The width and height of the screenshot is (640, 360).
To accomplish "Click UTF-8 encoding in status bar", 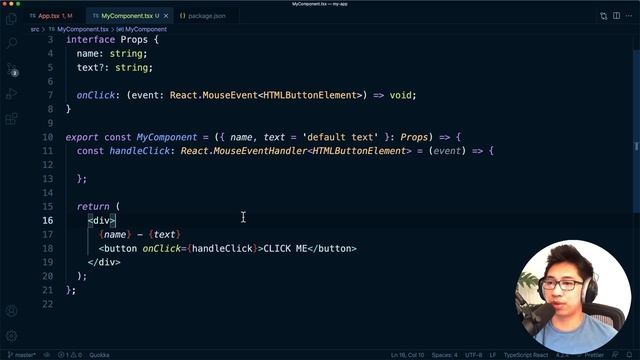I will click(473, 355).
